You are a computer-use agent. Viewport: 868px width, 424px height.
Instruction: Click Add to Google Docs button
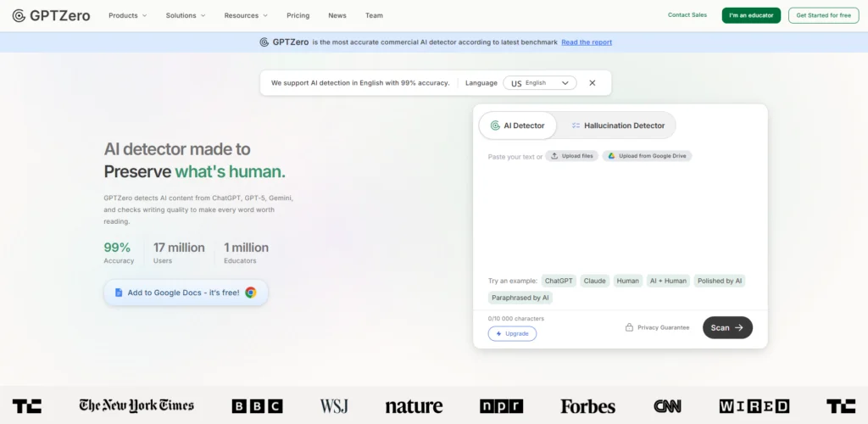[186, 293]
